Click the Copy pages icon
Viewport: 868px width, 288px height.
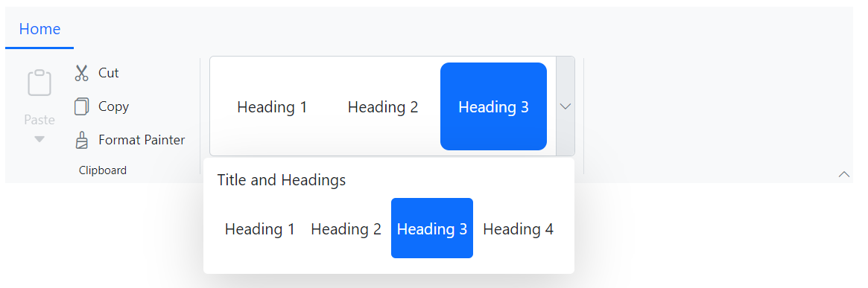click(x=81, y=106)
